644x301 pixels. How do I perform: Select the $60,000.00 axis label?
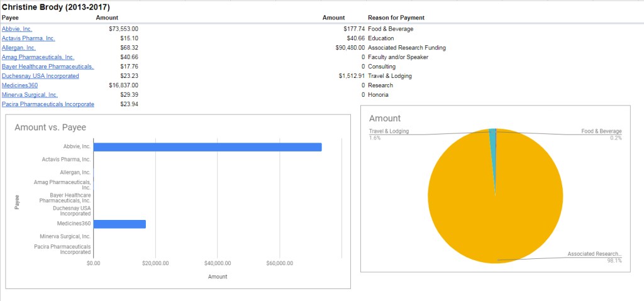[x=279, y=264]
